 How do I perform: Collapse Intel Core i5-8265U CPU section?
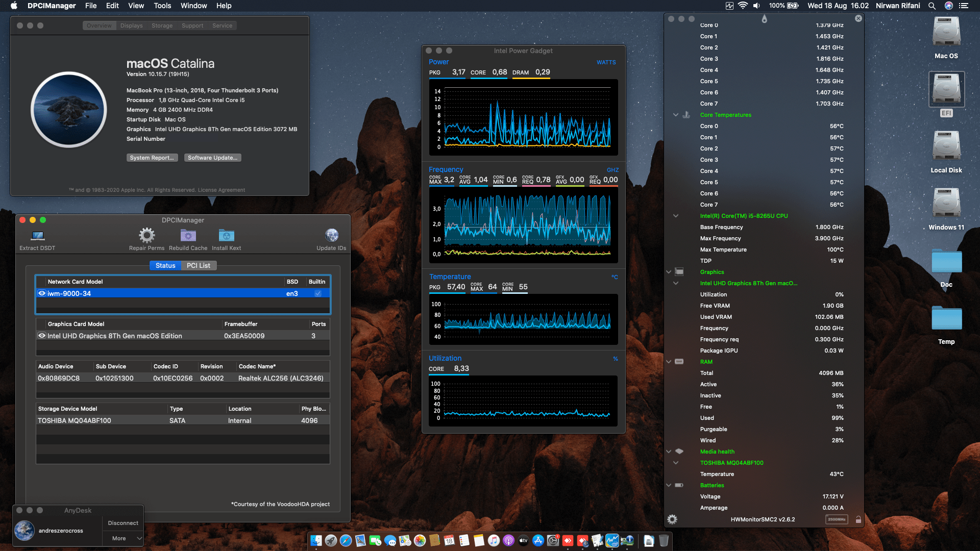[x=676, y=216]
